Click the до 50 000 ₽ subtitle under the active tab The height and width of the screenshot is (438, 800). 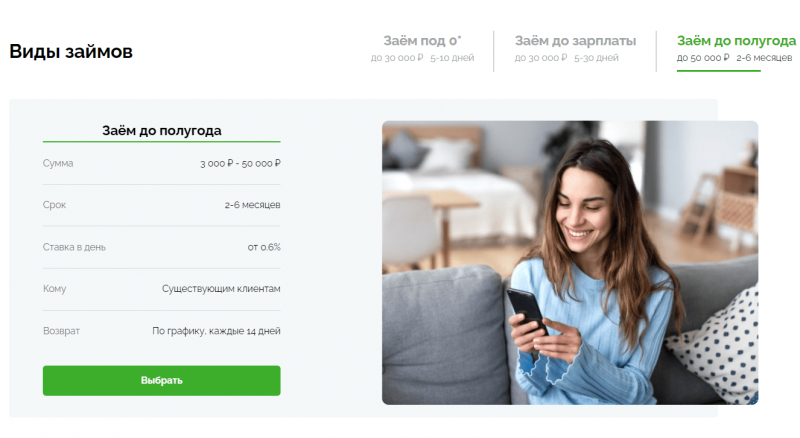coord(703,58)
